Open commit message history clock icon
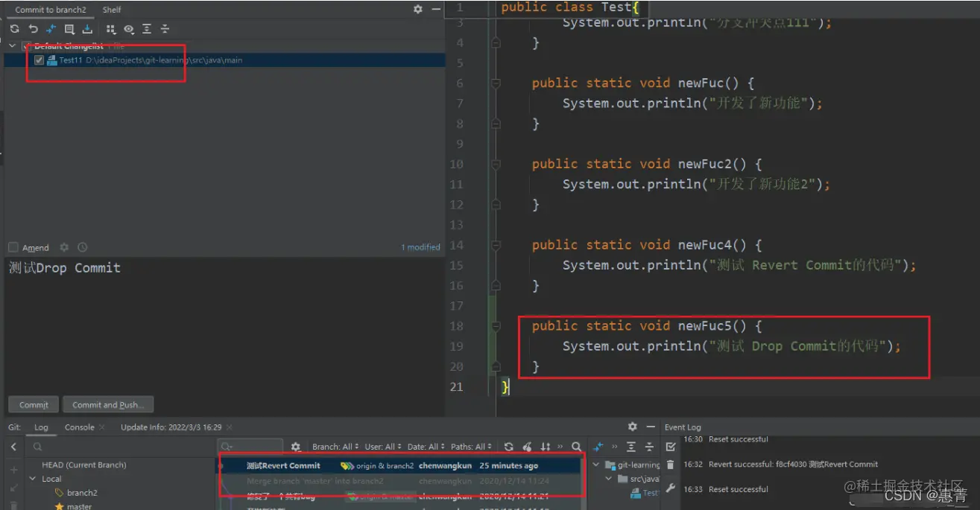Image resolution: width=980 pixels, height=510 pixels. point(82,247)
